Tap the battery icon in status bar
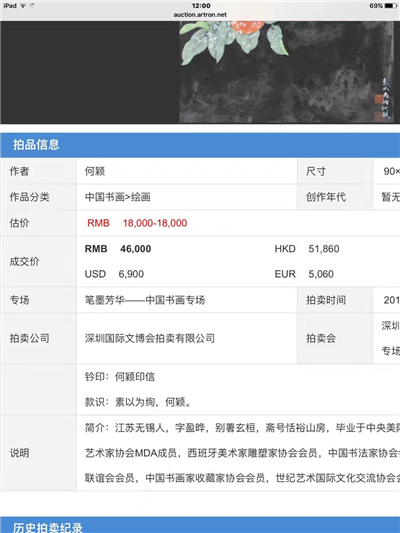Image resolution: width=400 pixels, height=533 pixels. 391,5
